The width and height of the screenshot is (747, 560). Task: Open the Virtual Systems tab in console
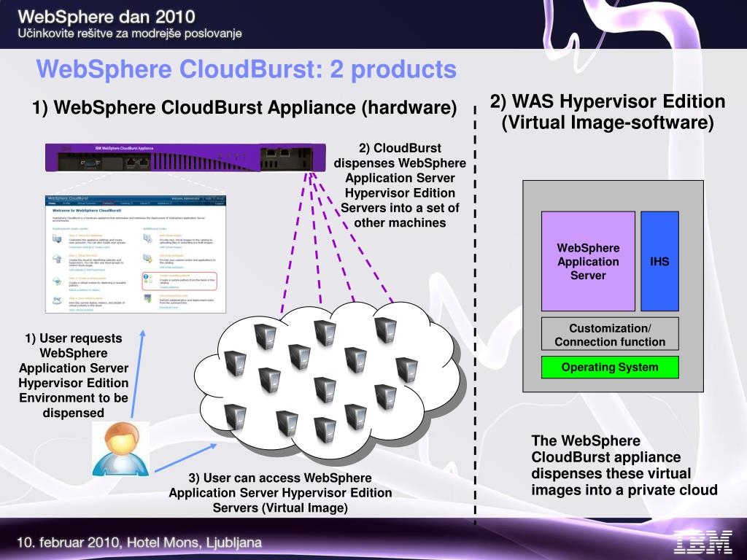click(x=87, y=203)
